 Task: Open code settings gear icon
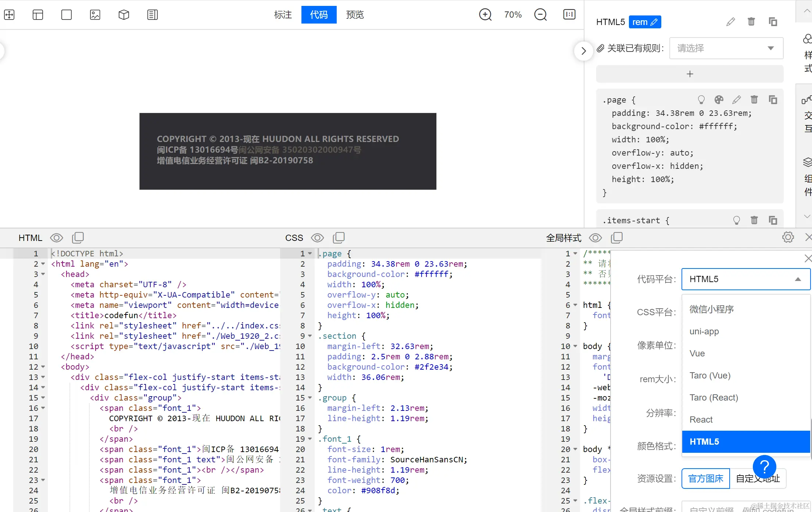(x=788, y=237)
